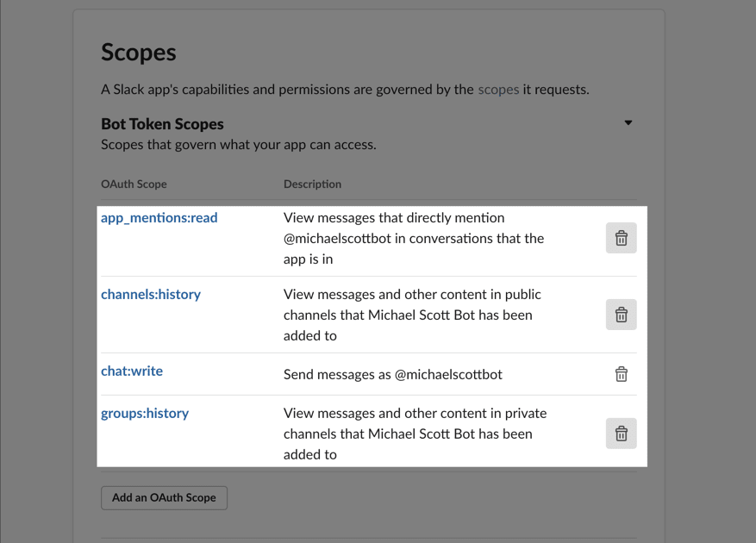The width and height of the screenshot is (756, 543).
Task: Click the private channels description text
Action: point(415,434)
